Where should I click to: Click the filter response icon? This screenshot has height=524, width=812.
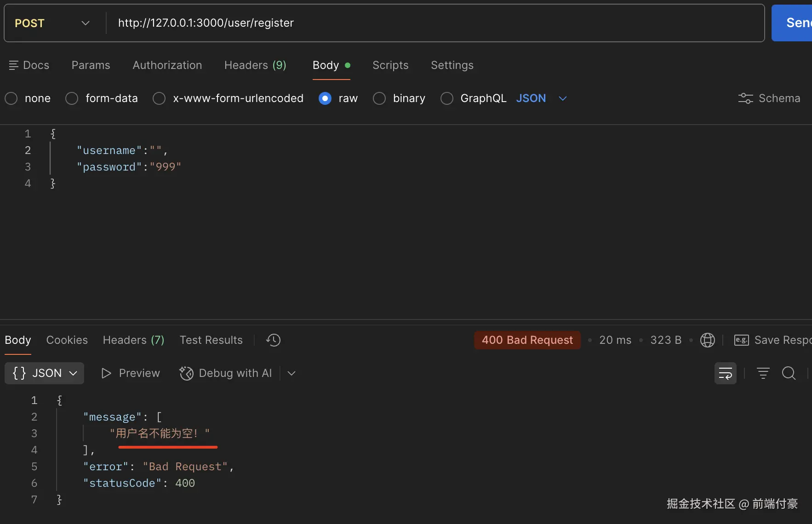[x=763, y=373]
